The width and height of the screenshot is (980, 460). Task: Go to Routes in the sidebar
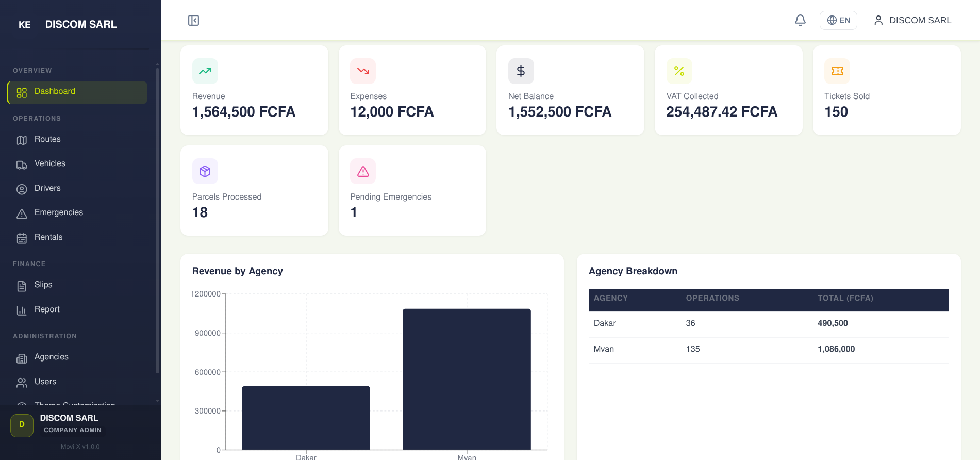tap(77, 140)
